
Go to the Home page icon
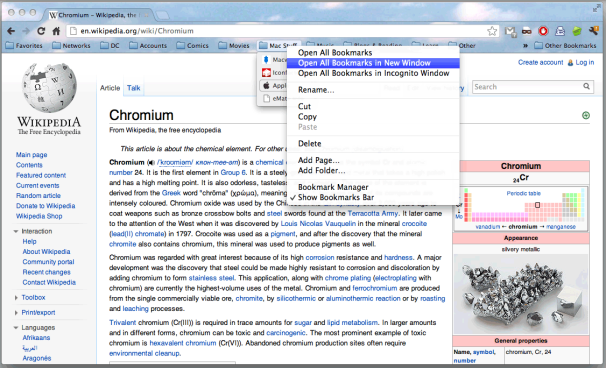(56, 31)
